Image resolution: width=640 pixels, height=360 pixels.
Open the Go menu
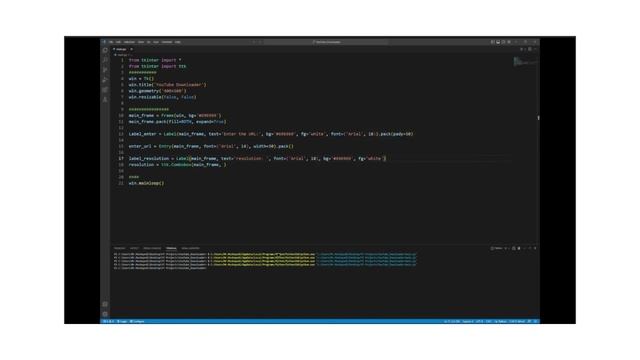pos(149,42)
